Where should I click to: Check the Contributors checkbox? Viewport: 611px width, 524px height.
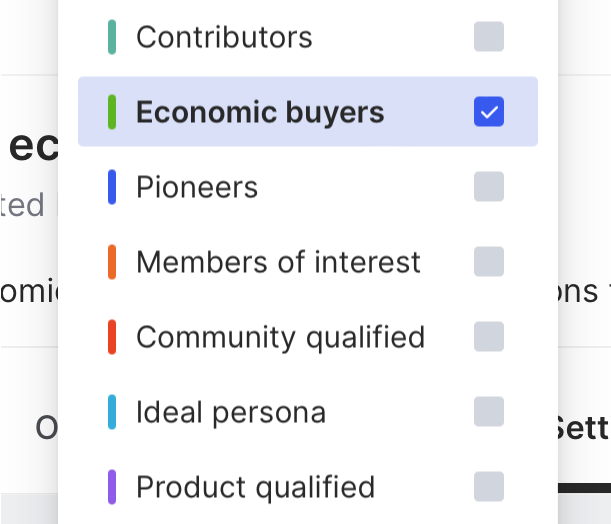(489, 37)
